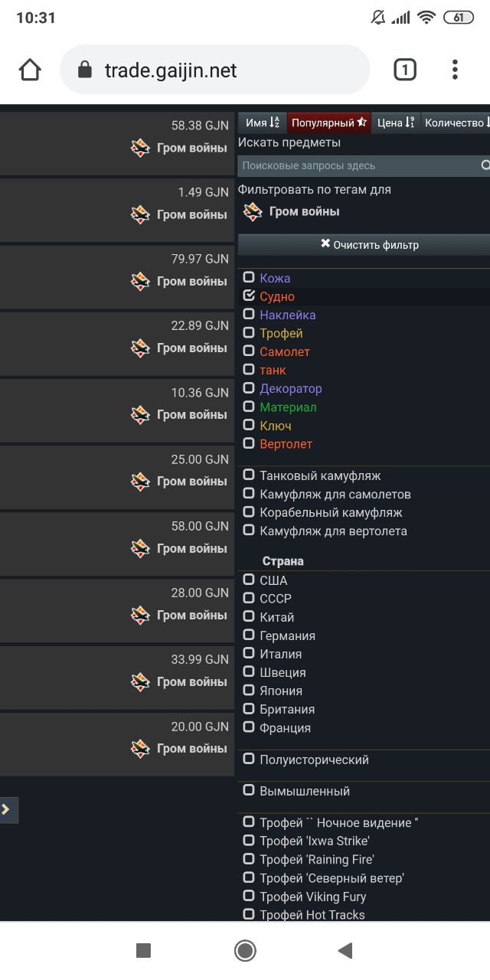Image resolution: width=490 pixels, height=980 pixels.
Task: Tap War Thunder icon beside 58.38 GJN
Action: tap(140, 149)
